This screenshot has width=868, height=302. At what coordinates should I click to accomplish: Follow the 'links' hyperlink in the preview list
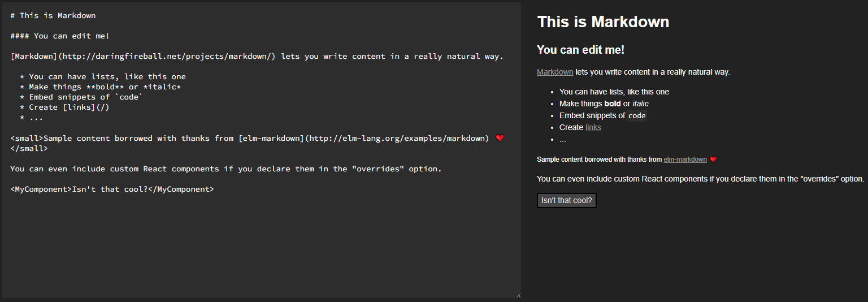[593, 127]
